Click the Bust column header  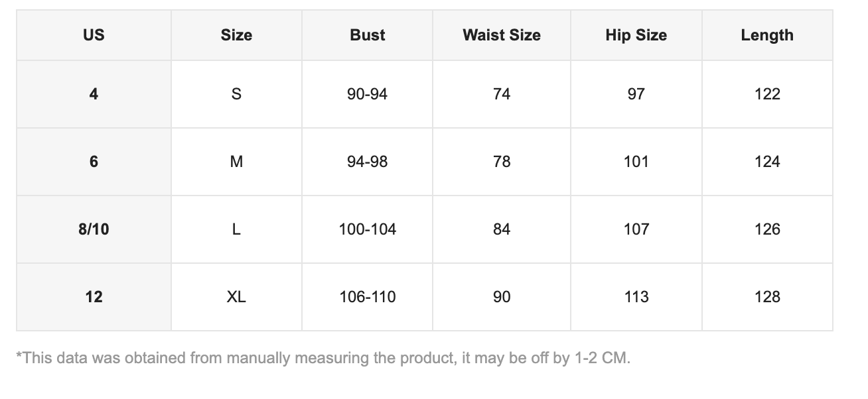tap(368, 35)
